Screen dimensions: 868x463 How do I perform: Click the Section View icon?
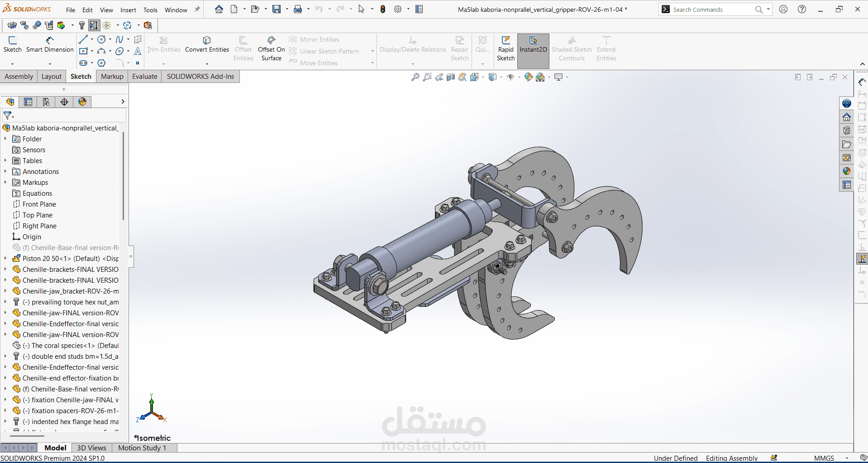[x=451, y=77]
